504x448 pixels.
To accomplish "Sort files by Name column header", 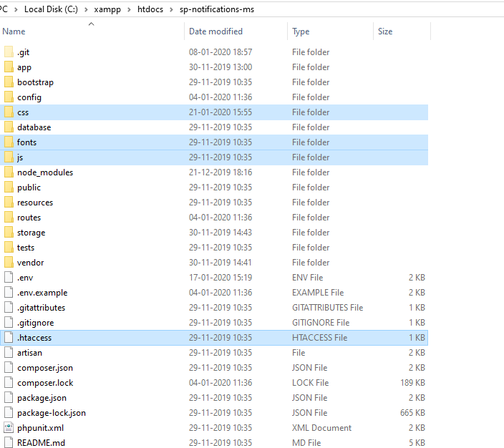I will [92, 31].
